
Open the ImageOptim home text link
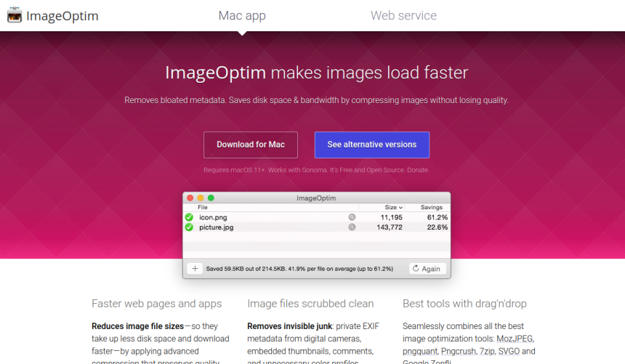62,16
